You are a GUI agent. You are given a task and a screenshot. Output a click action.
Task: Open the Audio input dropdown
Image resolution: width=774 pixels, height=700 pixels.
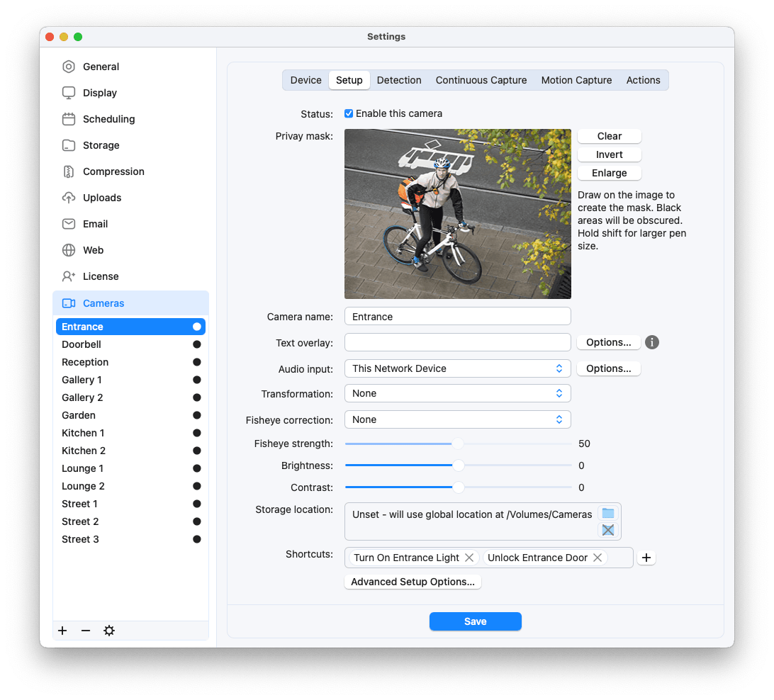pyautogui.click(x=457, y=368)
